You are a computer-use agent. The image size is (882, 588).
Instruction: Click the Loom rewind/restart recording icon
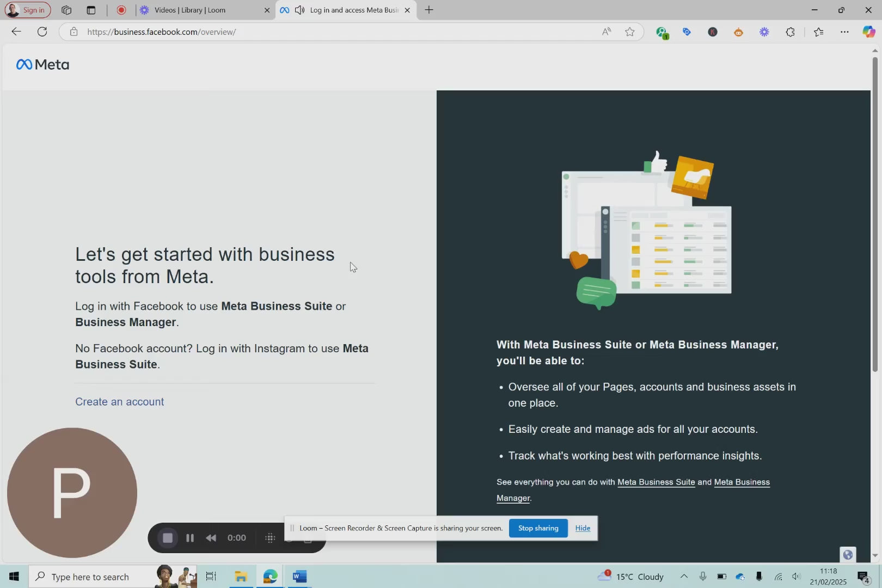coord(211,538)
